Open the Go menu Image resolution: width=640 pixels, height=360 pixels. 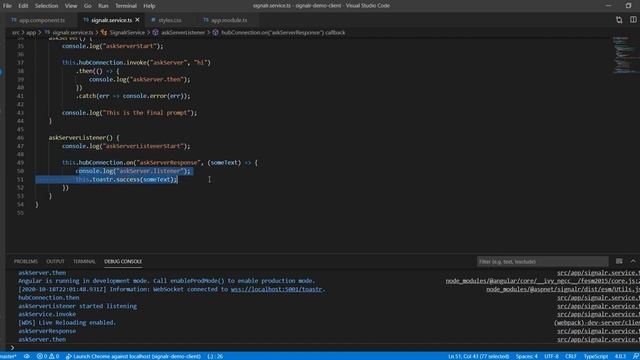(87, 6)
